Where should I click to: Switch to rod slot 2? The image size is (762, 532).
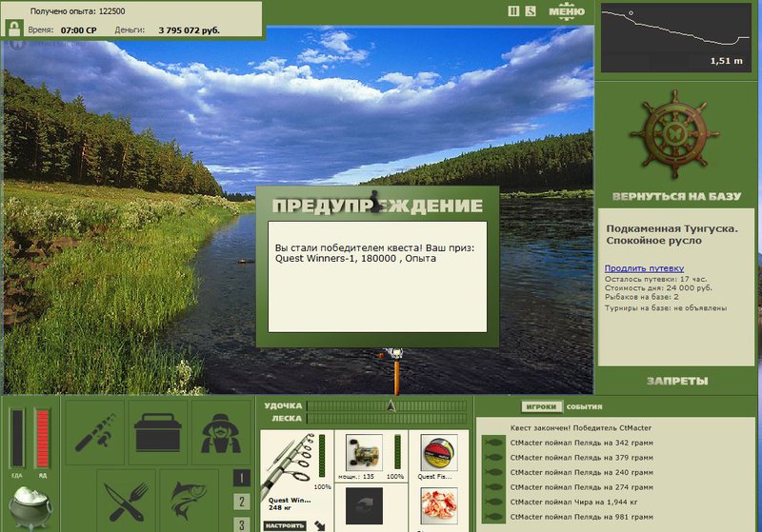pyautogui.click(x=242, y=502)
